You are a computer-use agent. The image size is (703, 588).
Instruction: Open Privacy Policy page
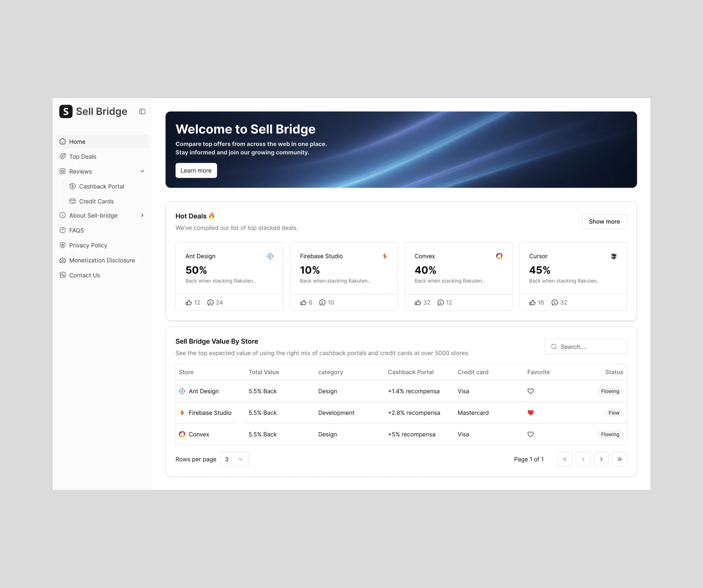point(102,245)
